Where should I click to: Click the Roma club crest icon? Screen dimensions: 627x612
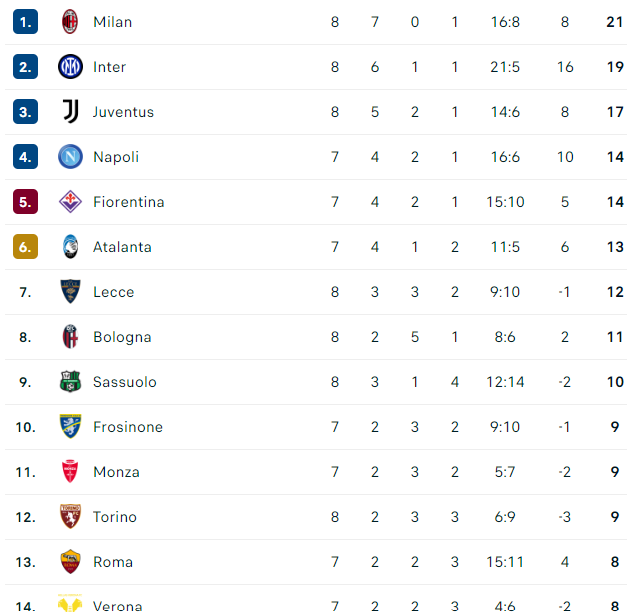[70, 562]
